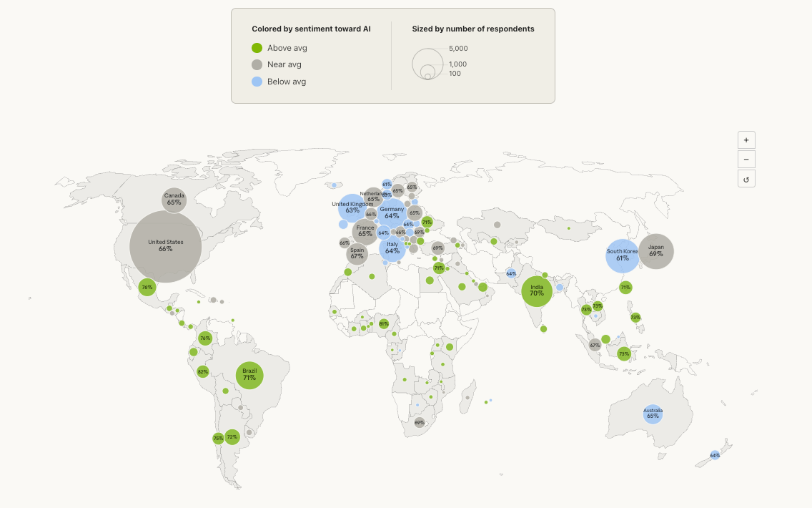This screenshot has width=812, height=508.
Task: Select the 76% bubble on Mexico
Action: click(x=147, y=287)
